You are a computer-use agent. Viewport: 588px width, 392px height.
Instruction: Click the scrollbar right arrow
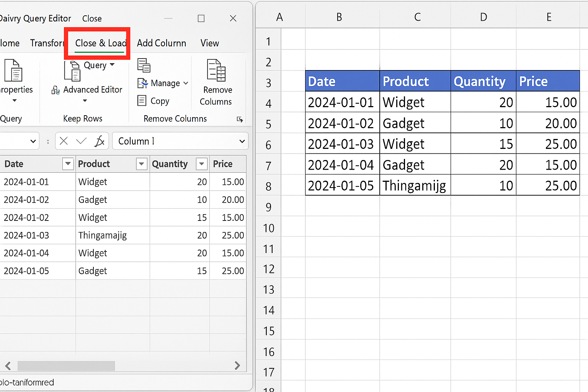(x=237, y=366)
